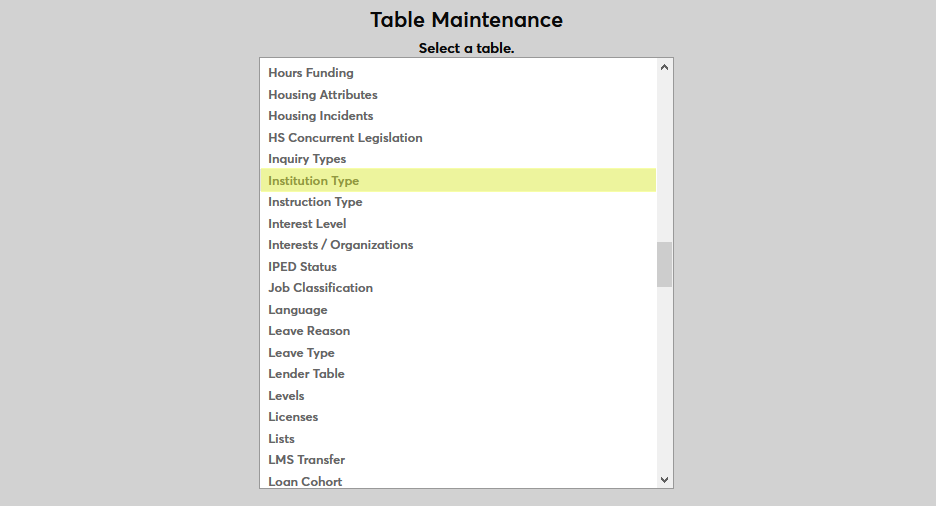The width and height of the screenshot is (936, 506).
Task: Select highlighted Institution Type entry
Action: (x=314, y=181)
